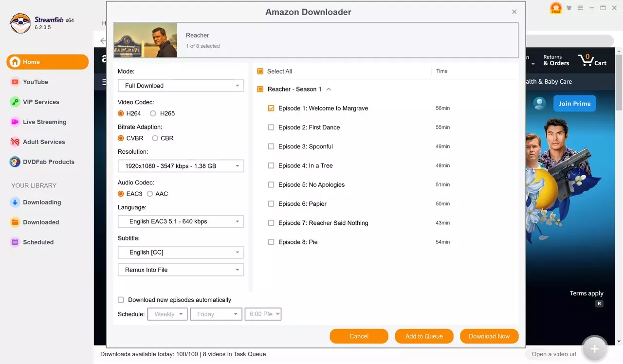Open DVDFab Products in sidebar
This screenshot has height=364, width=623.
(48, 162)
